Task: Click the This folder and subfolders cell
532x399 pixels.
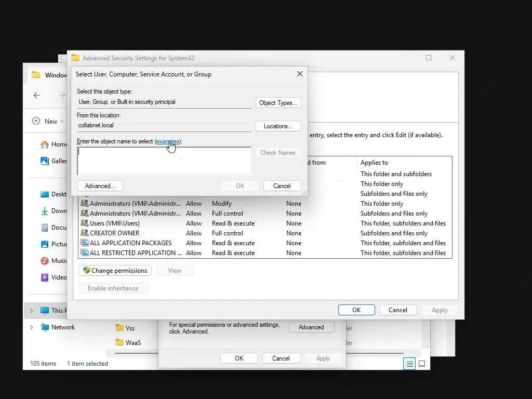Action: (x=396, y=174)
